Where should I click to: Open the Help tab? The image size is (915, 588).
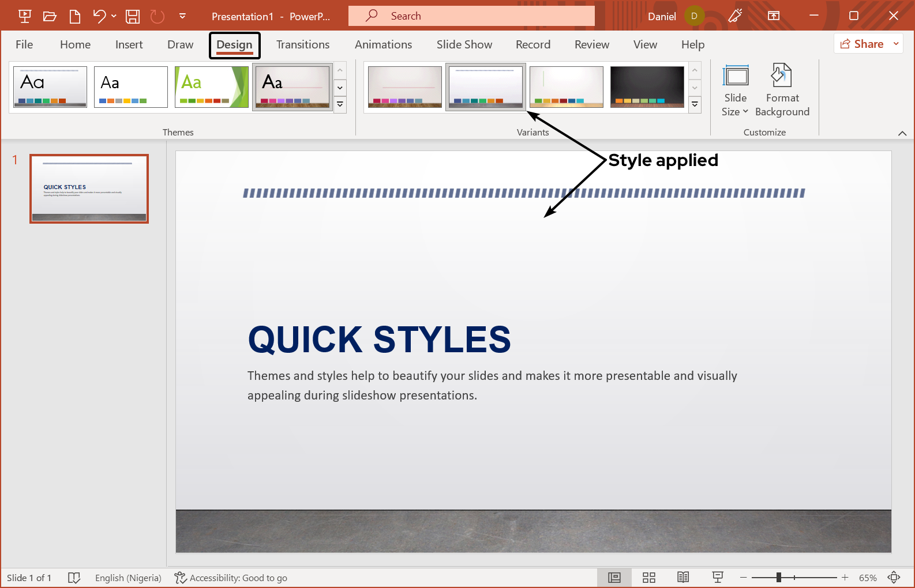(x=692, y=44)
